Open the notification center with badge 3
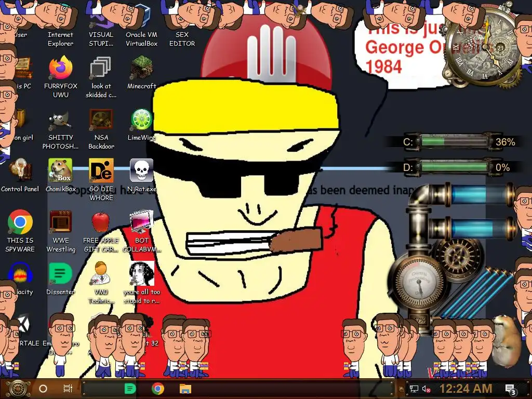The width and height of the screenshot is (532, 399). 511,389
